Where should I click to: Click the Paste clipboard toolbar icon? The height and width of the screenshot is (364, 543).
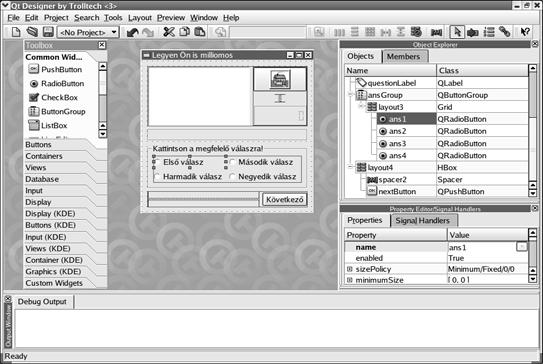[x=200, y=32]
